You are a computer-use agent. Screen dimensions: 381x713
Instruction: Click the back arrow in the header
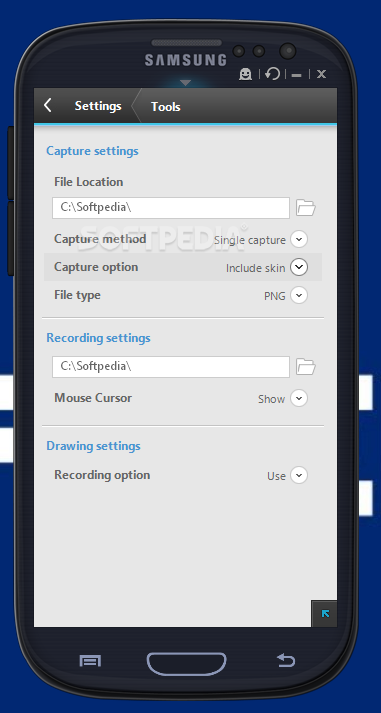[48, 105]
